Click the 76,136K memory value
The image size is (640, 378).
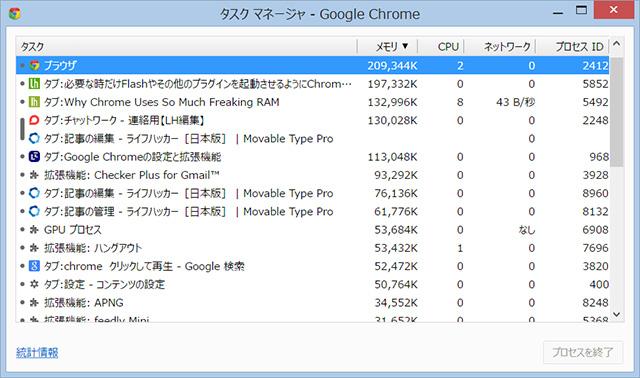[x=396, y=193]
